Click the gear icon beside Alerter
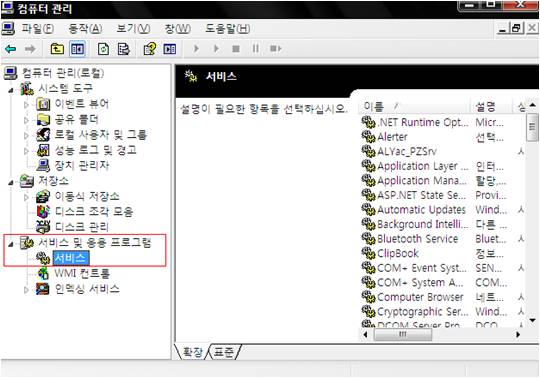 coord(368,137)
